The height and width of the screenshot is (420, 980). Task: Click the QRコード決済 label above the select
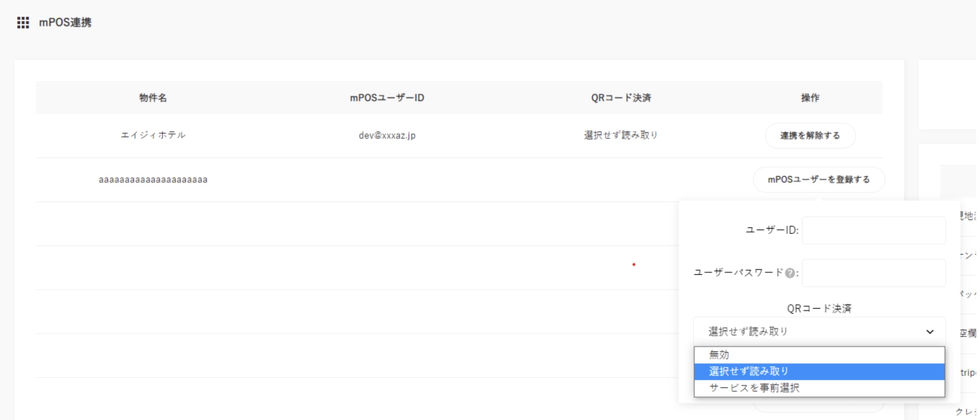pyautogui.click(x=819, y=308)
